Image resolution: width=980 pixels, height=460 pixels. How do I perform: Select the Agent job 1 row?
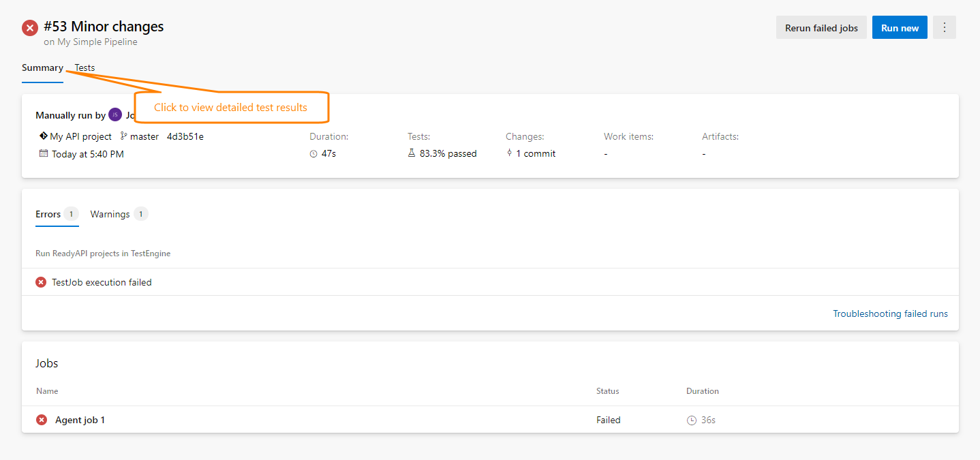(78, 419)
